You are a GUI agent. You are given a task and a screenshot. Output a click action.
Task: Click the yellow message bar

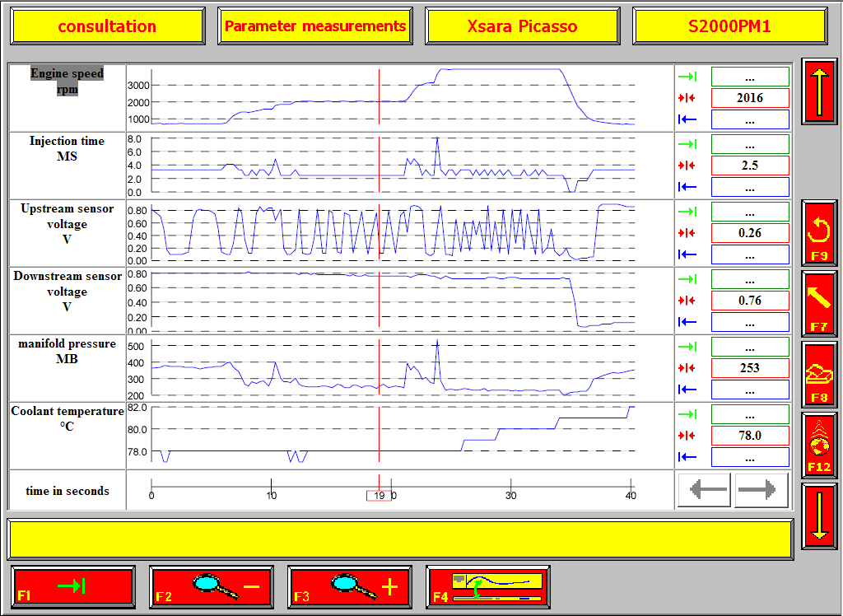(400, 539)
